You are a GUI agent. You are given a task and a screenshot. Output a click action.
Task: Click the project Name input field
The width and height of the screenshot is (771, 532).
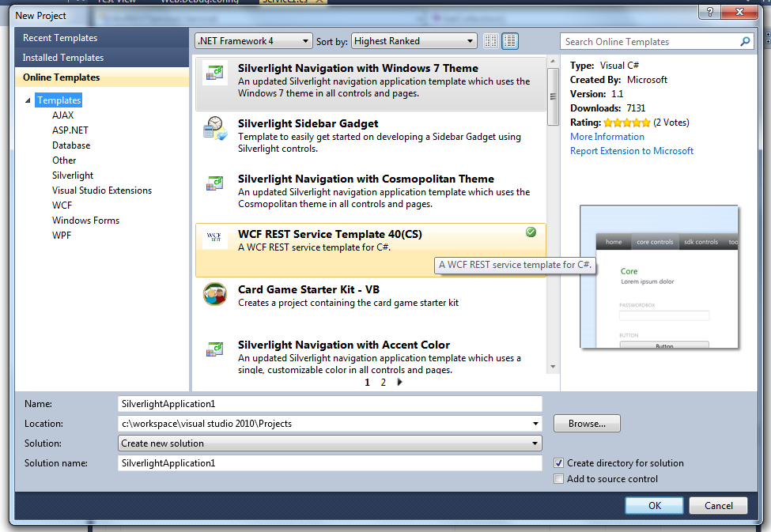tap(330, 404)
